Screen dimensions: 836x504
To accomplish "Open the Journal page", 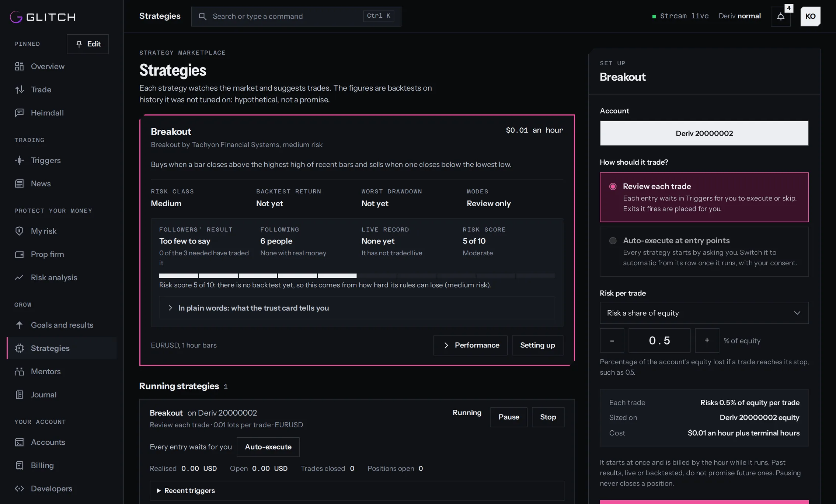I will (62, 395).
